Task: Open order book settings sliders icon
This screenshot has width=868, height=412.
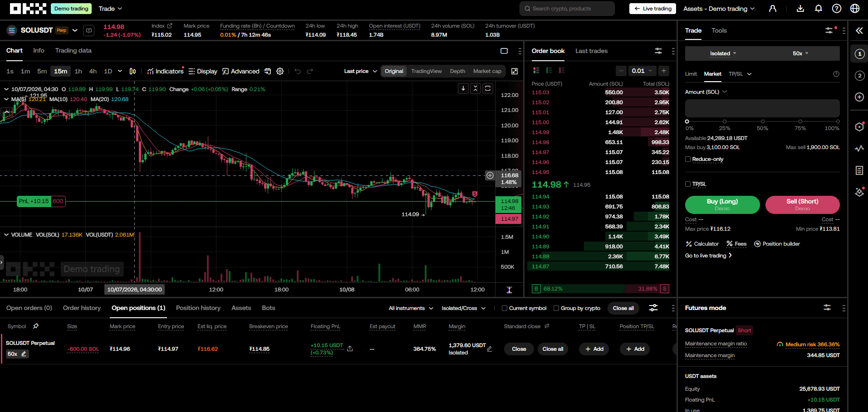Action: [658, 51]
